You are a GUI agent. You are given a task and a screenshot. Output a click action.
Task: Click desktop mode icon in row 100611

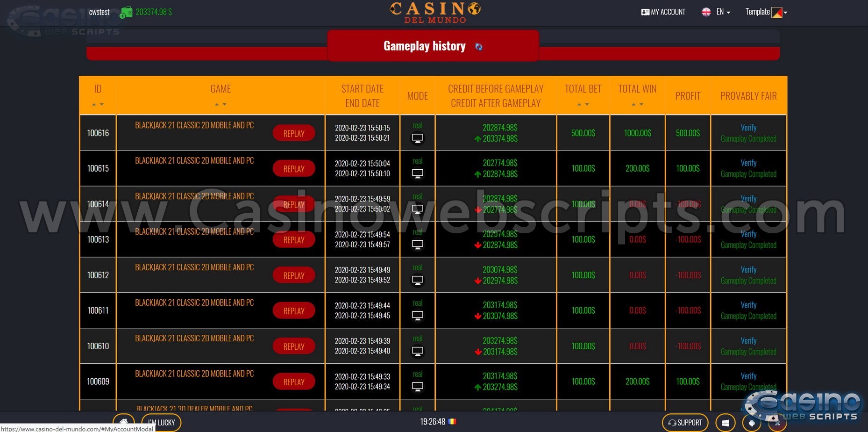418,316
